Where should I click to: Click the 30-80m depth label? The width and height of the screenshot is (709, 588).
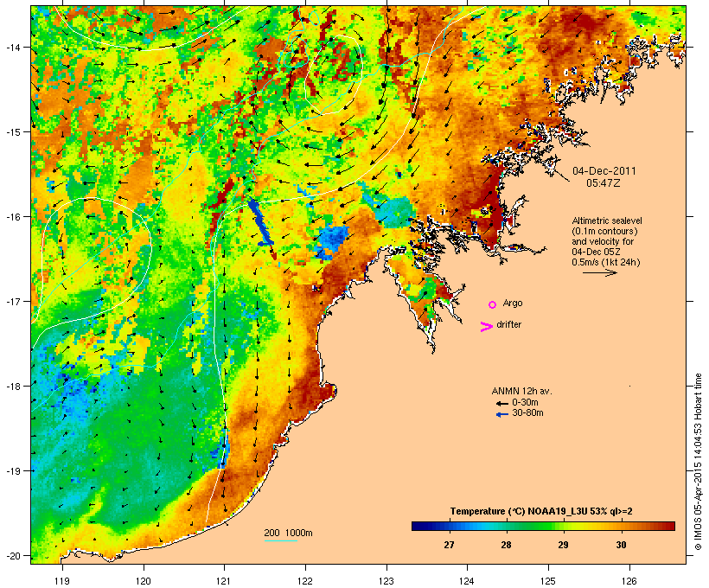tap(527, 413)
